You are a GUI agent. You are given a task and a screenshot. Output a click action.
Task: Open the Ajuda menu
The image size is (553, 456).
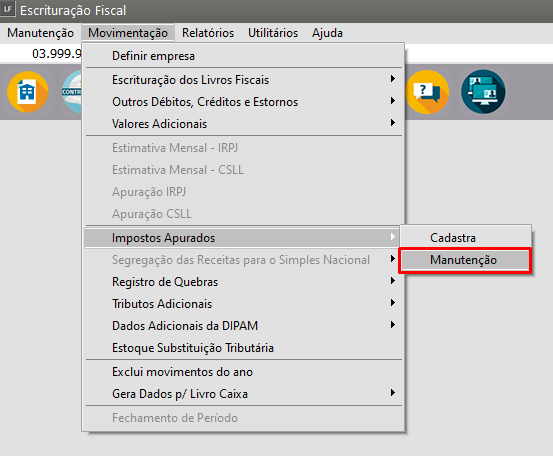coord(327,33)
